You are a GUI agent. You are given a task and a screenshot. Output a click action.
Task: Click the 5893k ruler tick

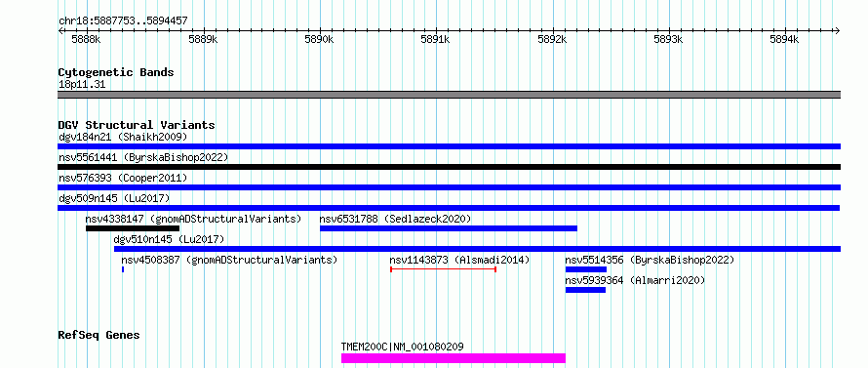point(669,39)
